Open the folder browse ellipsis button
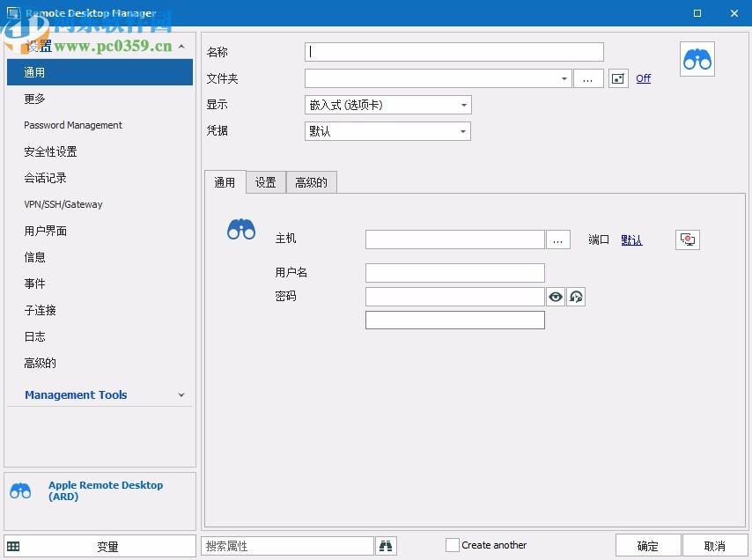The height and width of the screenshot is (560, 752). pos(588,78)
